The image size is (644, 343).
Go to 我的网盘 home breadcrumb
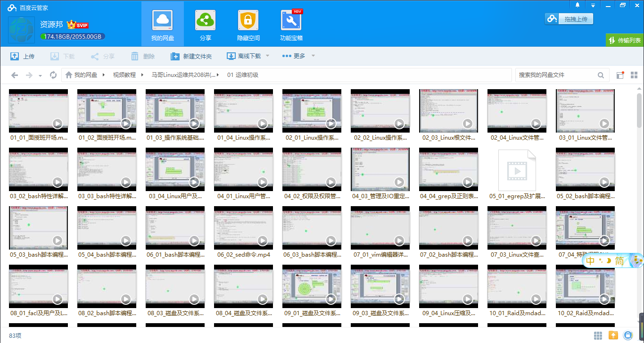click(x=81, y=75)
